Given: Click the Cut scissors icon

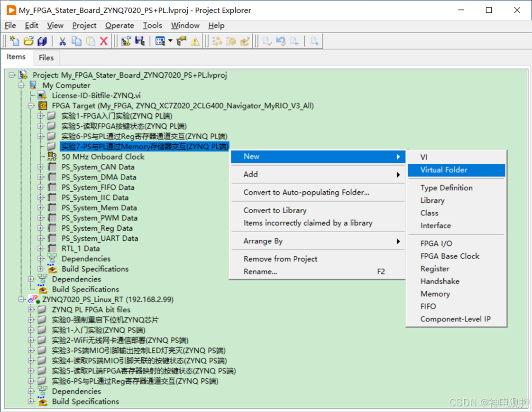Looking at the screenshot, I should coord(63,41).
